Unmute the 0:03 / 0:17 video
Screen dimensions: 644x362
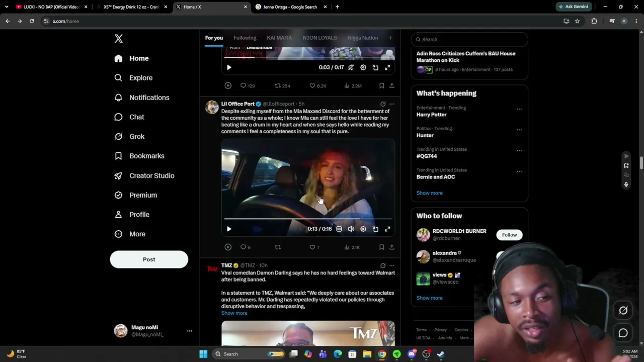pos(351,67)
